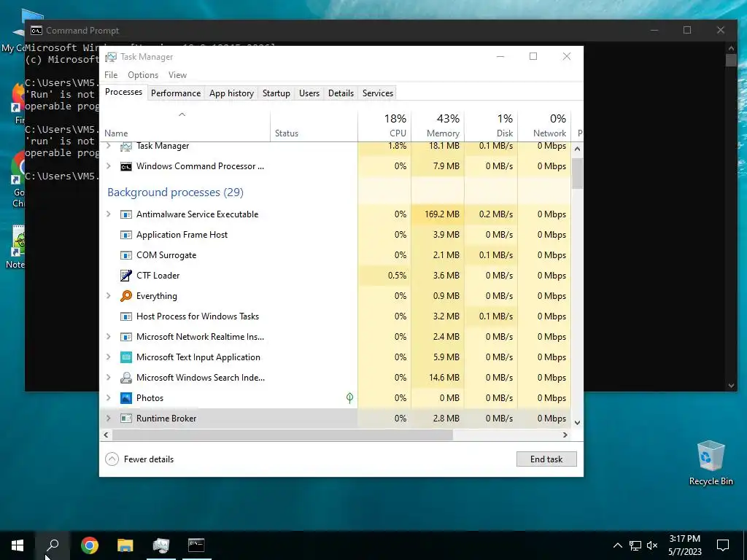Switch to the Users tab
747x560 pixels.
(309, 93)
